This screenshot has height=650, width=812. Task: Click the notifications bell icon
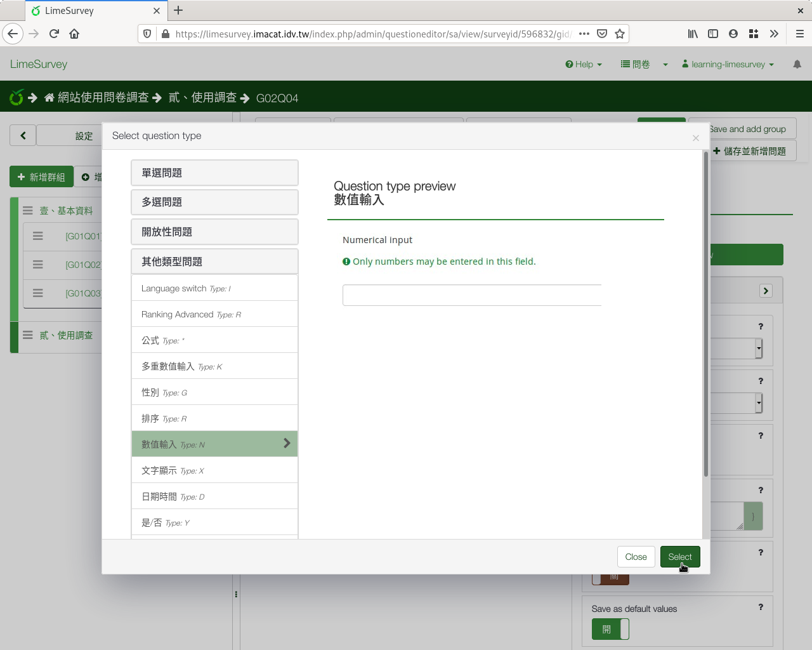click(x=797, y=64)
